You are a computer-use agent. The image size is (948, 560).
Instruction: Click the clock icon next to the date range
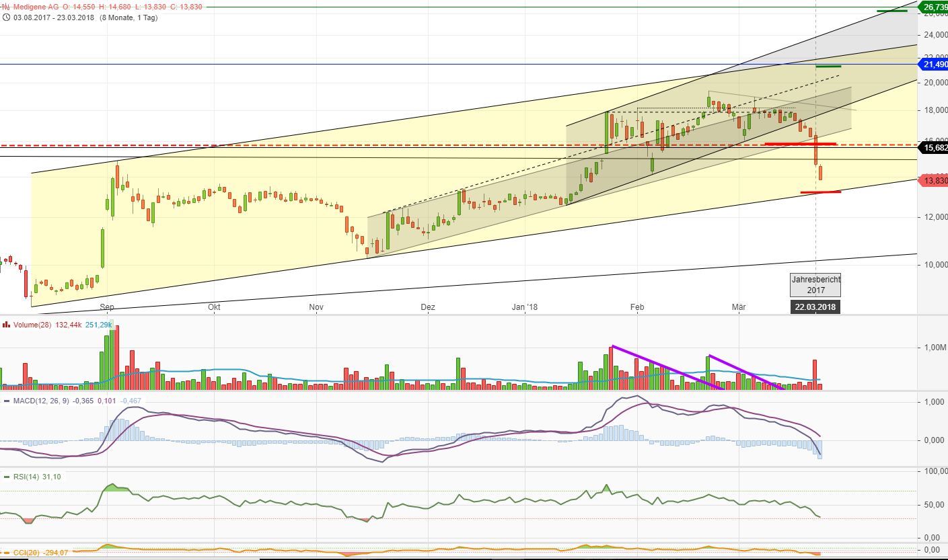point(5,18)
